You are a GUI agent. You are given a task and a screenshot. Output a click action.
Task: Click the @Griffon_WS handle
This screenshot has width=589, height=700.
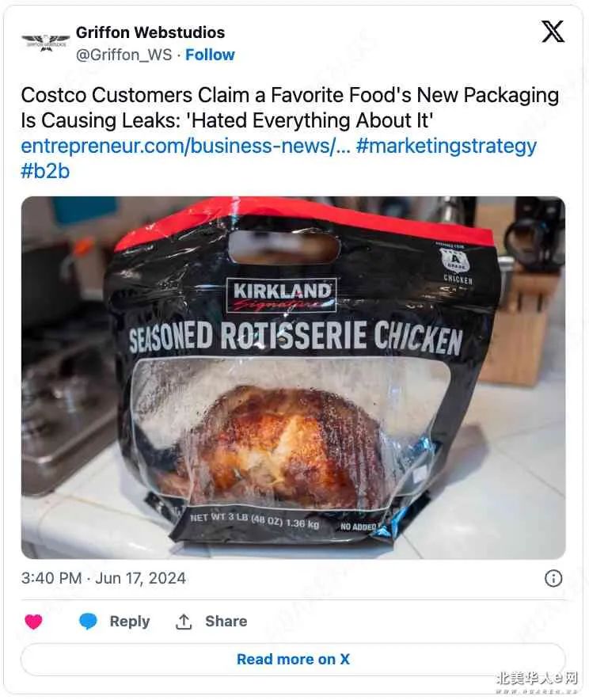(123, 55)
